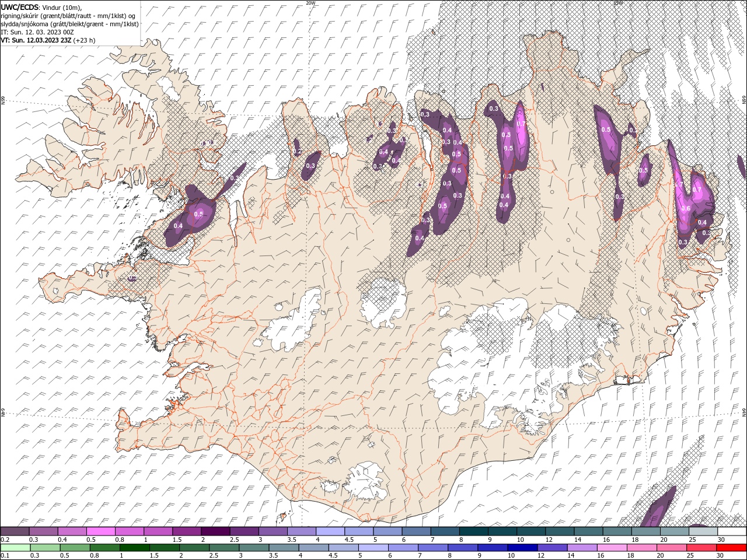Click the 'UWC/ECDS: Vindur (10m),' title text
The image size is (747, 560).
(x=41, y=7)
